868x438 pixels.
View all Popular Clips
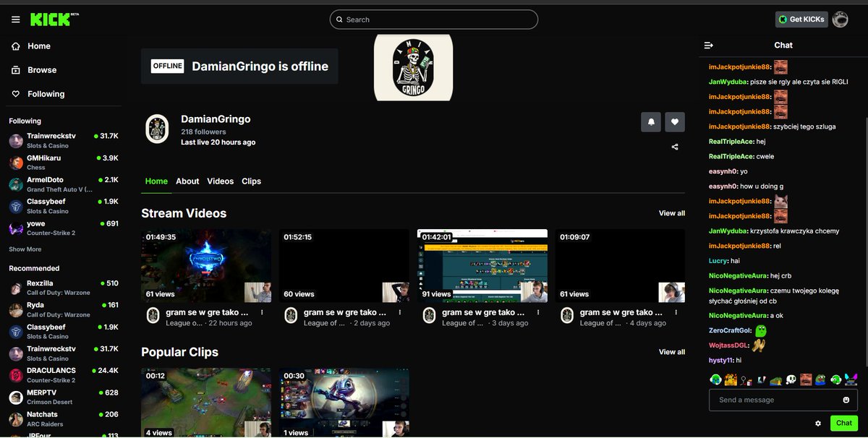pyautogui.click(x=672, y=352)
